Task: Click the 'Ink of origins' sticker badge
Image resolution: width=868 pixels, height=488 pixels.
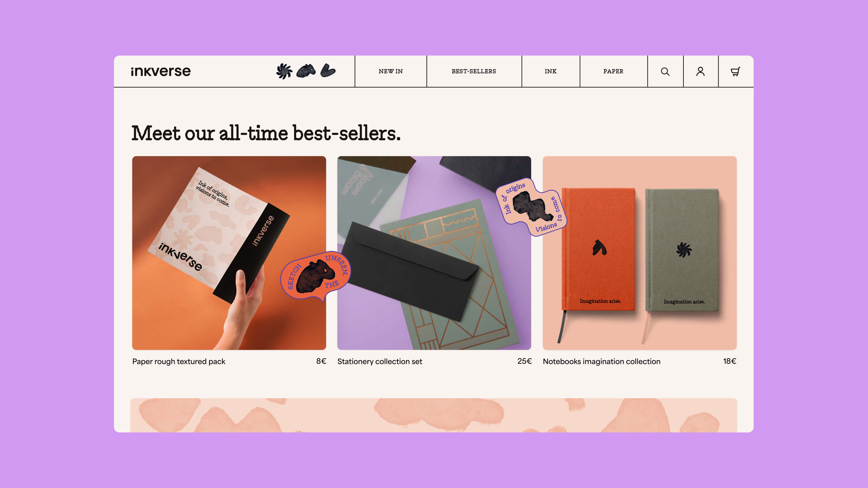Action: pos(531,207)
